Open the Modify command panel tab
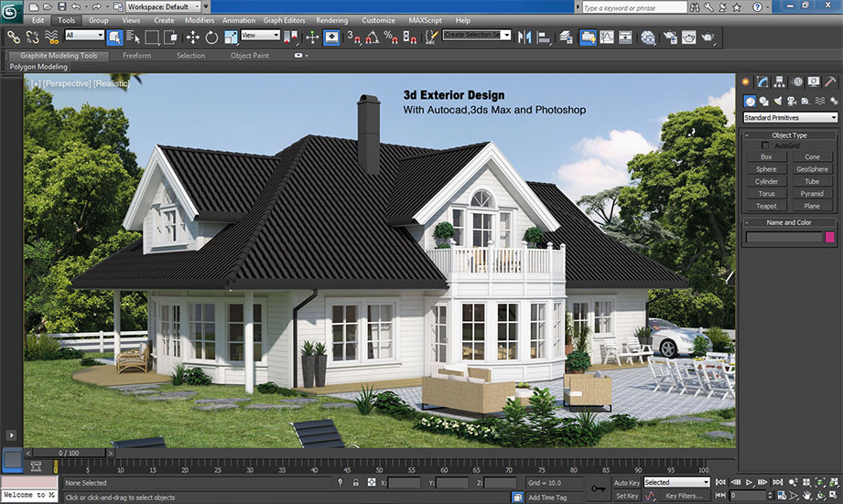The height and width of the screenshot is (504, 843). (762, 82)
